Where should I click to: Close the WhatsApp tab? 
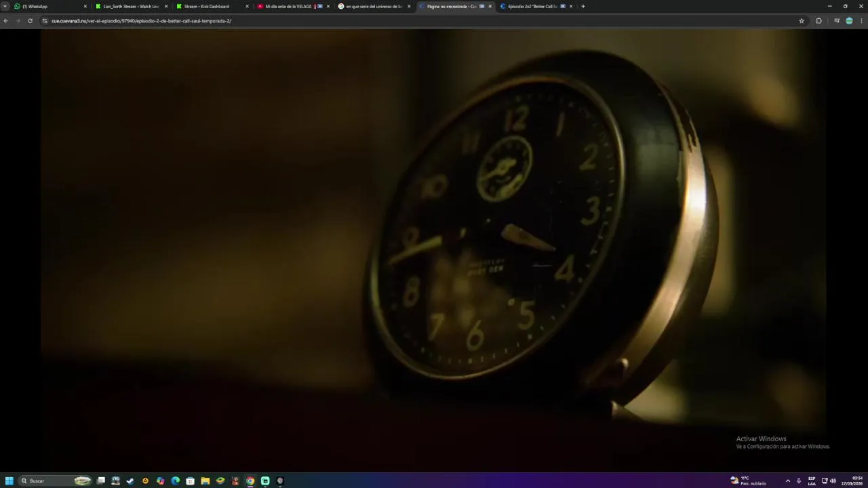[x=85, y=6]
